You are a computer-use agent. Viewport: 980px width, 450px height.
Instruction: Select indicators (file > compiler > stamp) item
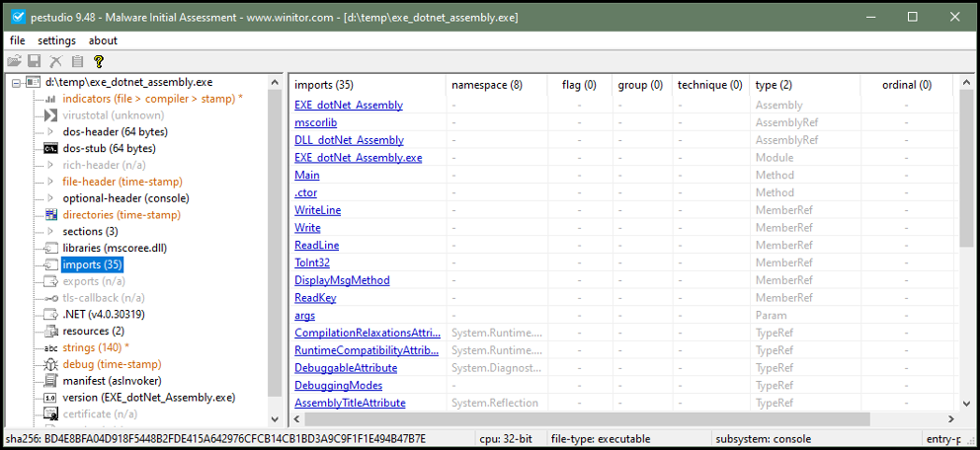[x=153, y=99]
